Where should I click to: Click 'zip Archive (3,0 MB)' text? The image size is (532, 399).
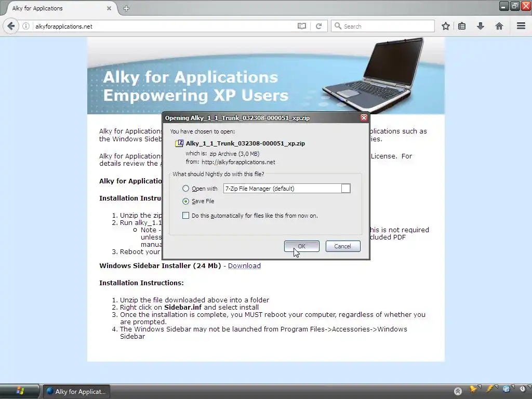point(234,154)
